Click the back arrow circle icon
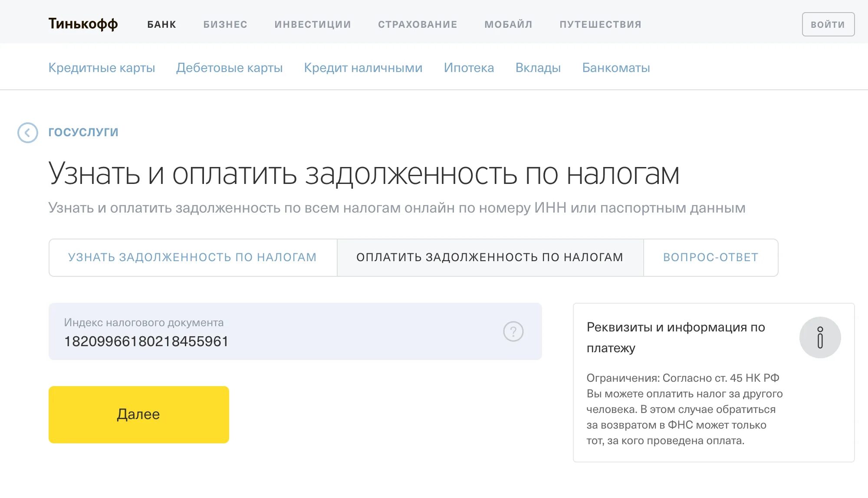The width and height of the screenshot is (868, 498). pos(28,133)
